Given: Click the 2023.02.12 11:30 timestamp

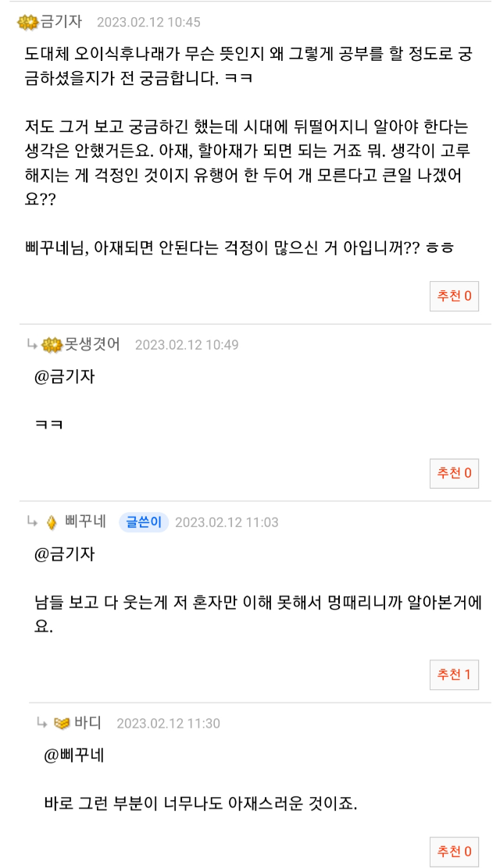Looking at the screenshot, I should [x=168, y=724].
